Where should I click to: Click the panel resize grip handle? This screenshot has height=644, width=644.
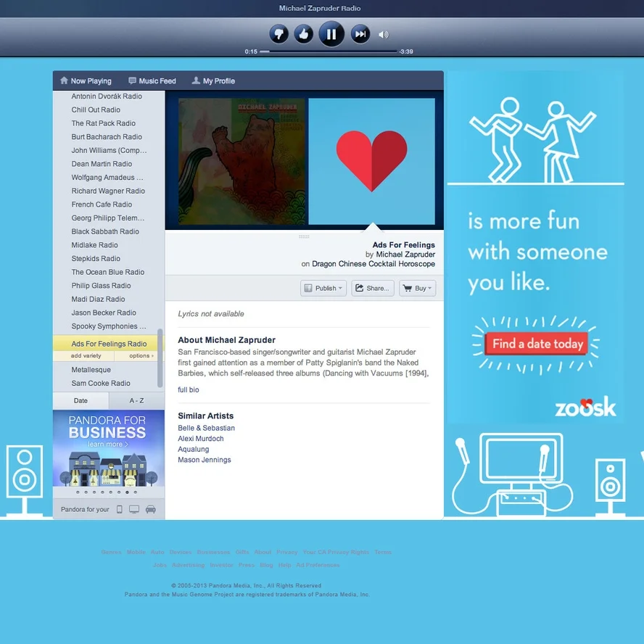(x=304, y=236)
